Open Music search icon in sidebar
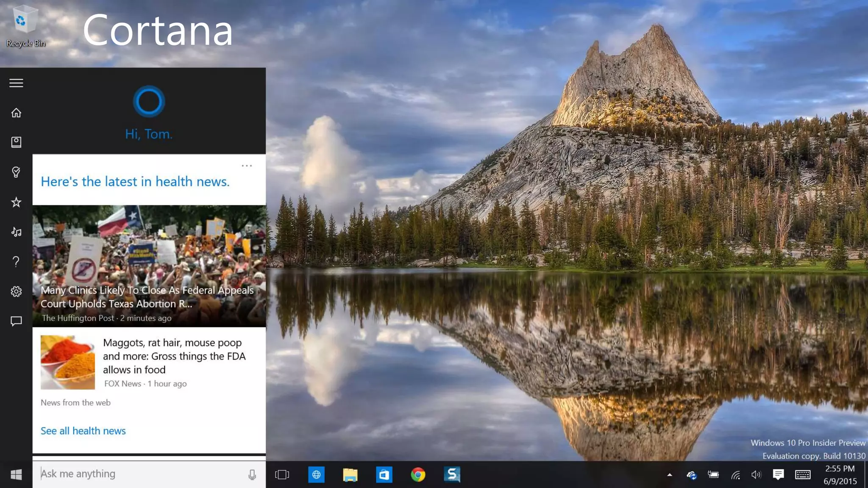Screen dimensions: 868x488 coord(16,232)
